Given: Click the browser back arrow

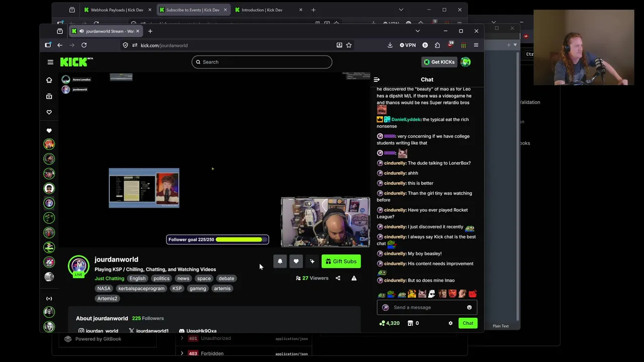Looking at the screenshot, I should [x=60, y=45].
